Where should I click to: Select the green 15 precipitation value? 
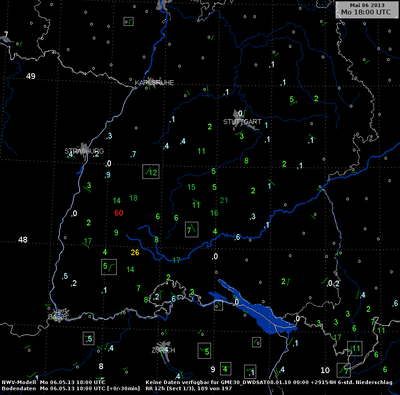point(191,187)
